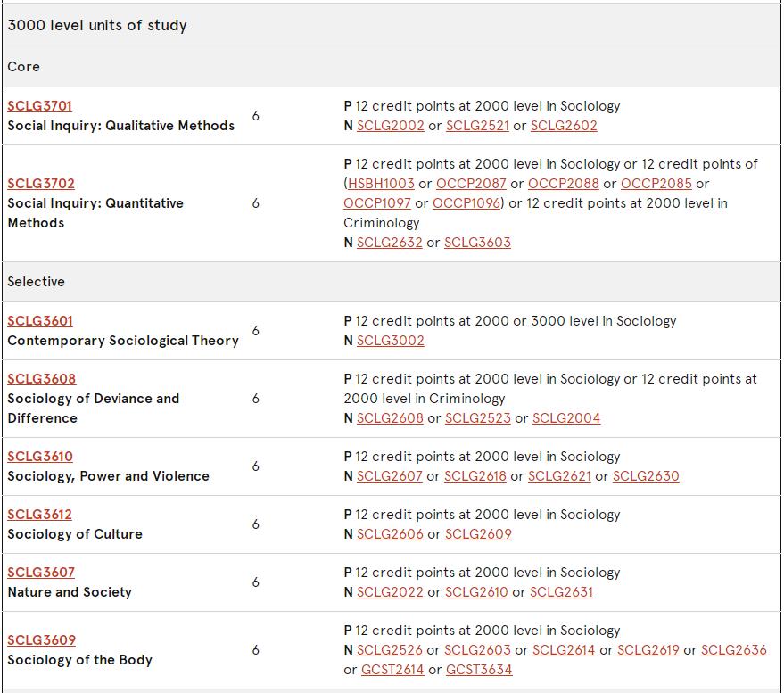Click the OCCP1096 link
The height and width of the screenshot is (693, 784).
(x=466, y=203)
